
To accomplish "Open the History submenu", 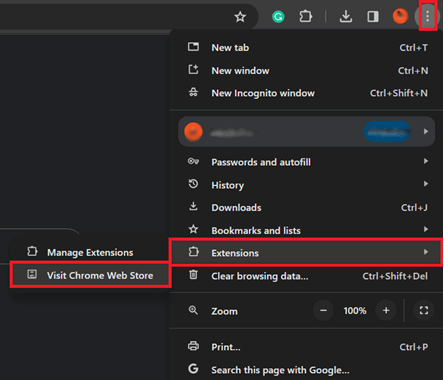I will pyautogui.click(x=306, y=185).
